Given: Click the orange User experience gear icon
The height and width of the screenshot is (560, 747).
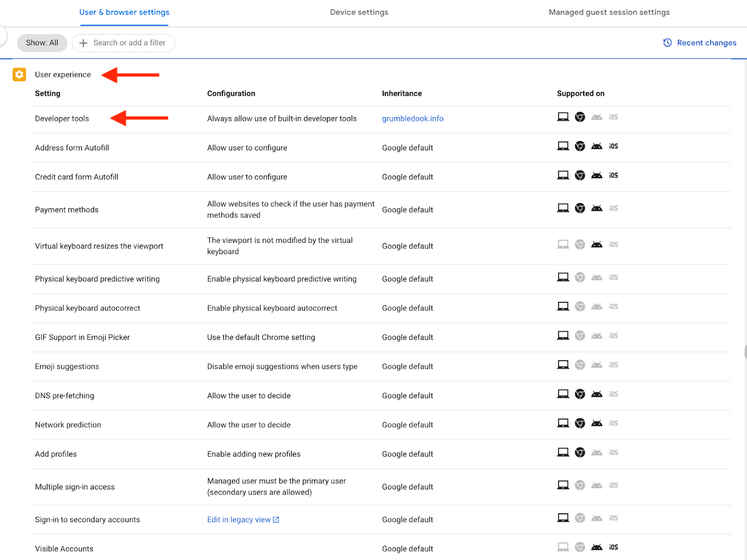Looking at the screenshot, I should 19,74.
